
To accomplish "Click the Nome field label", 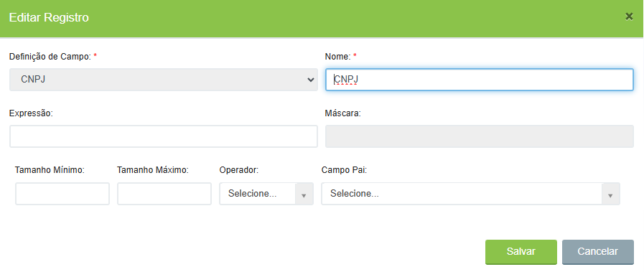I will [337, 57].
